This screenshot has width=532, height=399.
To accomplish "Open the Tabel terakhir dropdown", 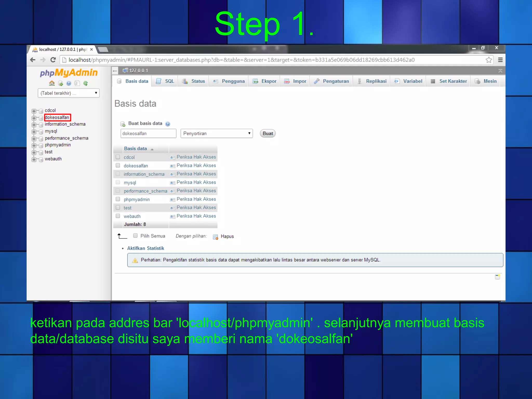I will [69, 93].
